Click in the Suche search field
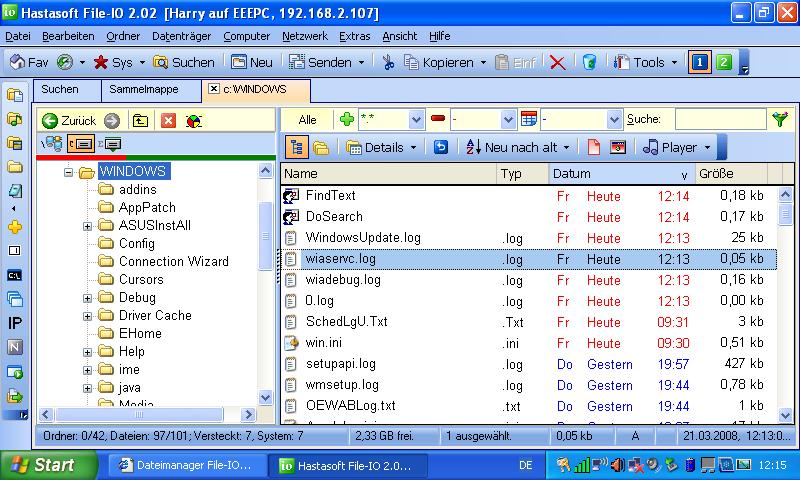Screen dimensions: 800x480 (720, 119)
